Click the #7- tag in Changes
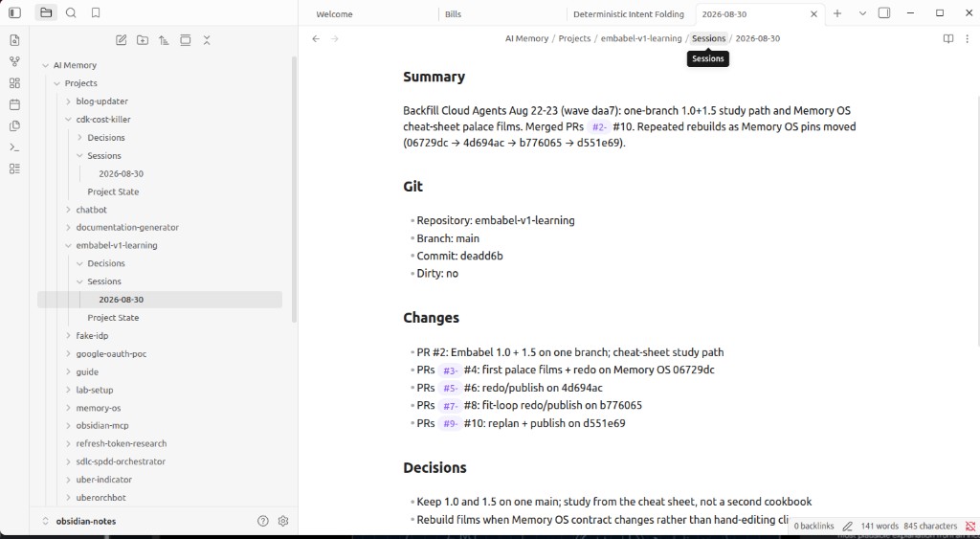Image resolution: width=980 pixels, height=539 pixels. coord(450,406)
